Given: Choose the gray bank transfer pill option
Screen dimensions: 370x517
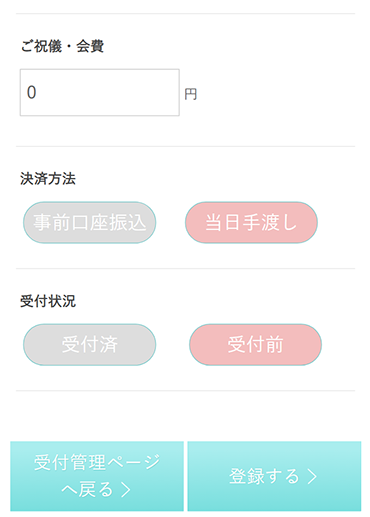Looking at the screenshot, I should (89, 222).
